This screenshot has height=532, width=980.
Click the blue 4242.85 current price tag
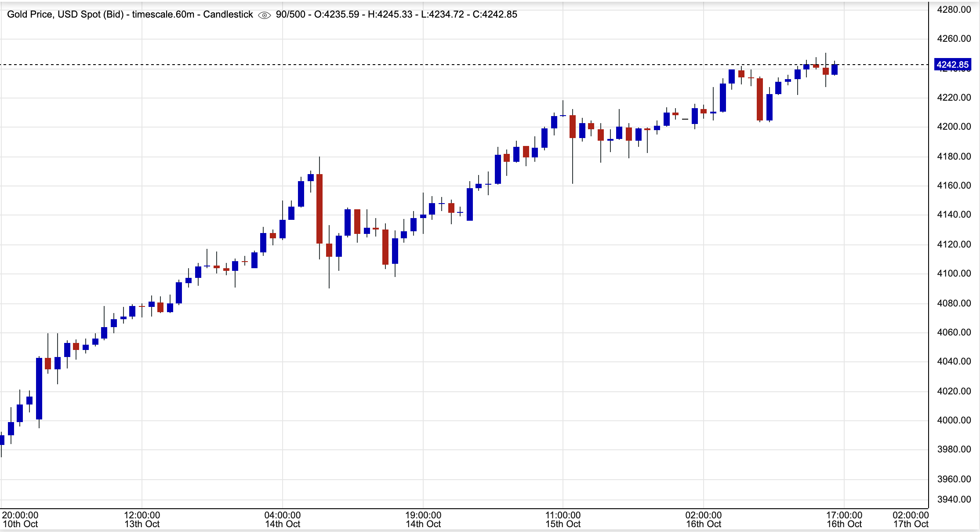952,65
